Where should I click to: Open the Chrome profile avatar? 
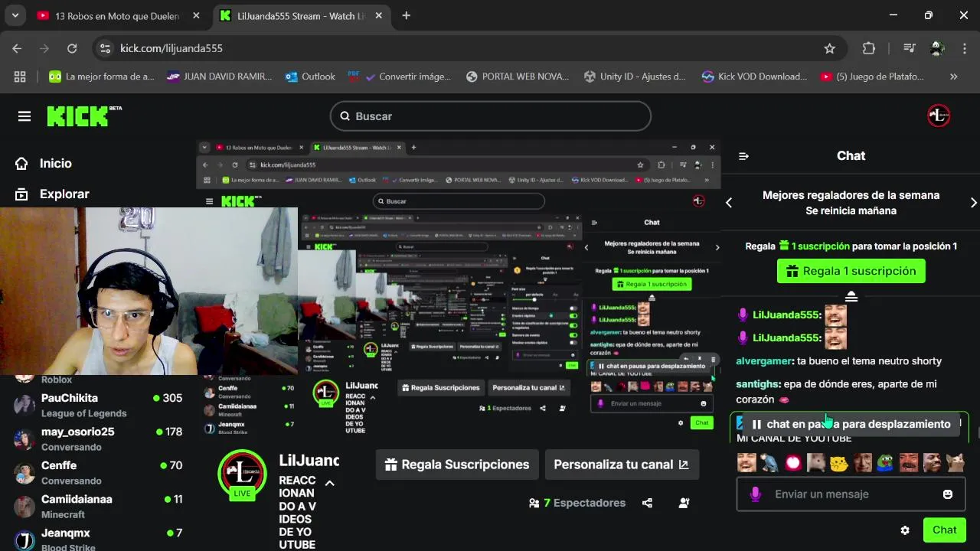tap(937, 48)
